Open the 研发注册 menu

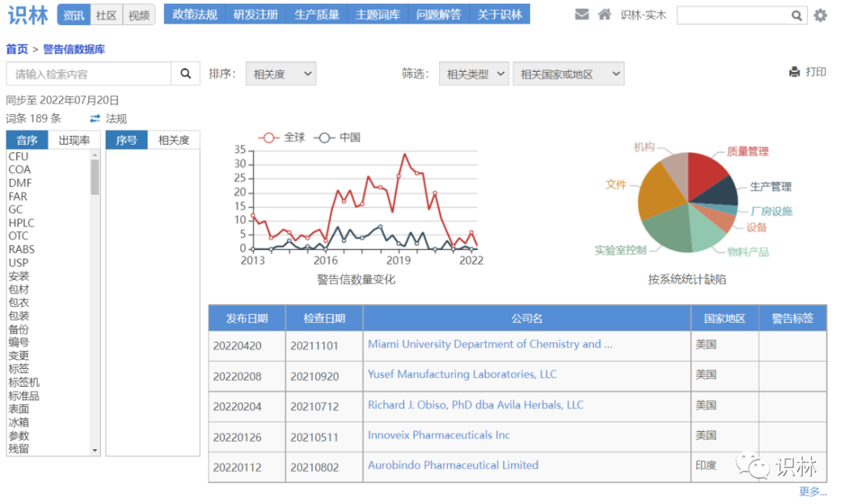256,15
